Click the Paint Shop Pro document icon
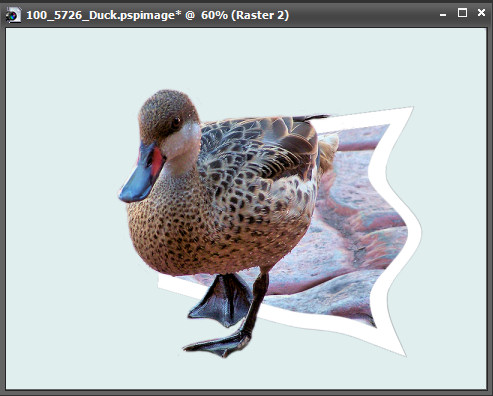Viewport: 493px width, 396px height. coord(13,15)
